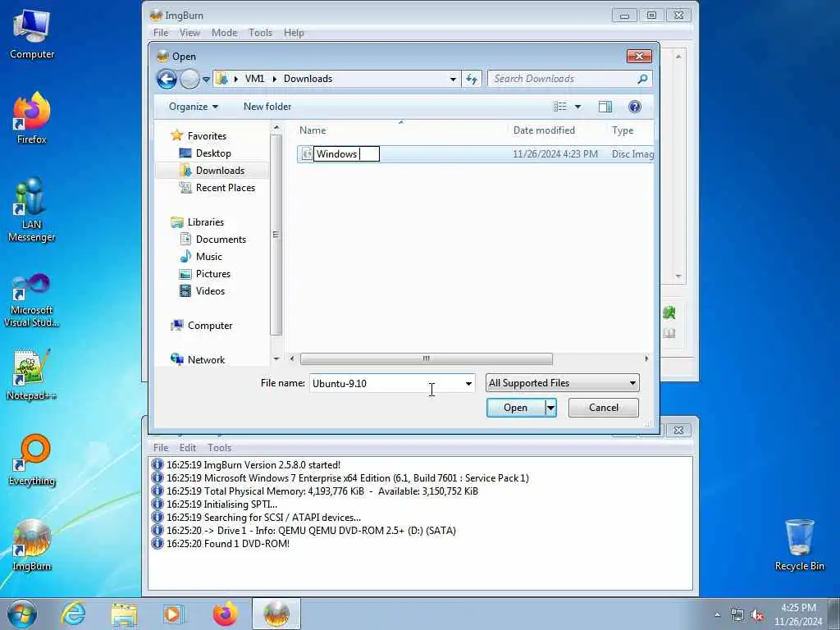
Task: Open the Organize menu
Action: 194,107
